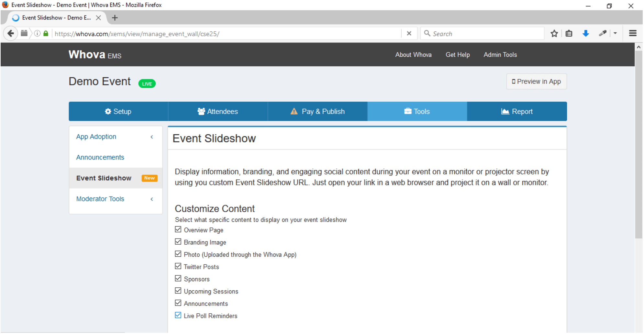
Task: Open the downloads arrow icon
Action: click(x=586, y=33)
